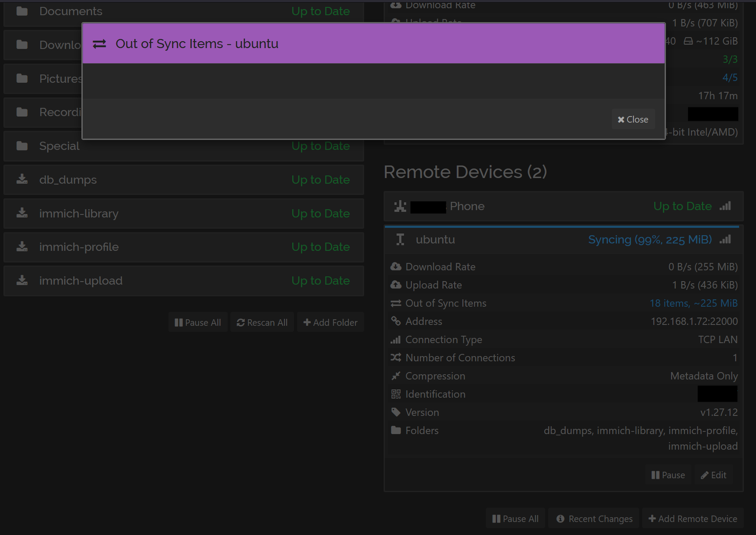The image size is (756, 535).
Task: Click the Add Folder button
Action: pos(330,322)
